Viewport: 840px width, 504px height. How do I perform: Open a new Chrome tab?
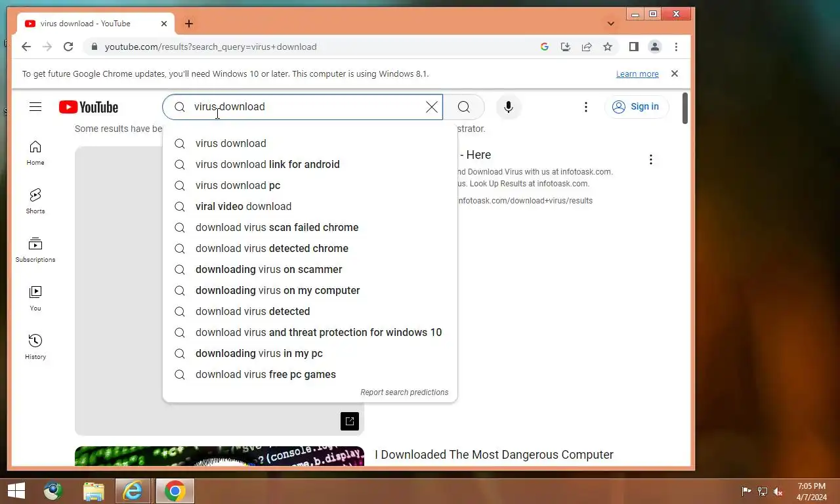click(189, 24)
